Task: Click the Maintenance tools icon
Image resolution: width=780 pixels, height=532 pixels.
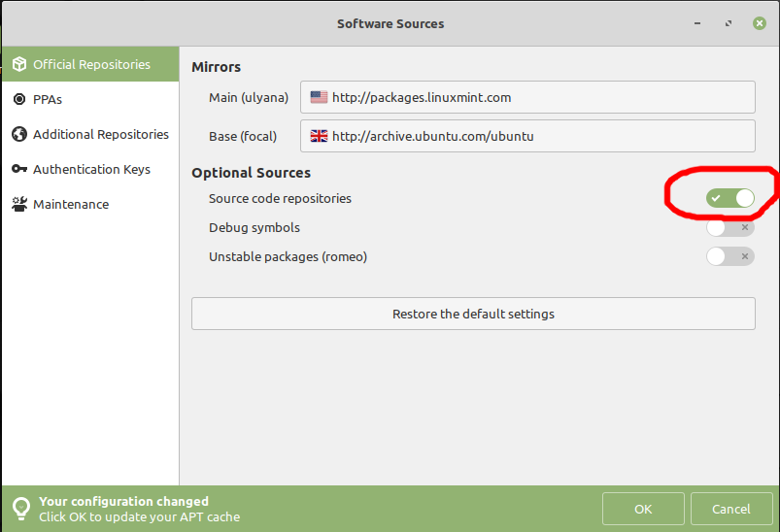Action: click(x=19, y=204)
